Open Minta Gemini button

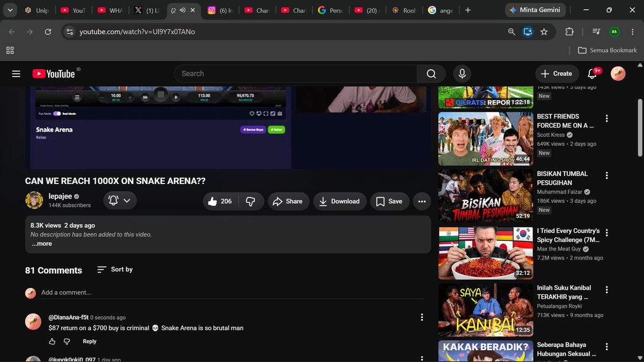pos(535,10)
